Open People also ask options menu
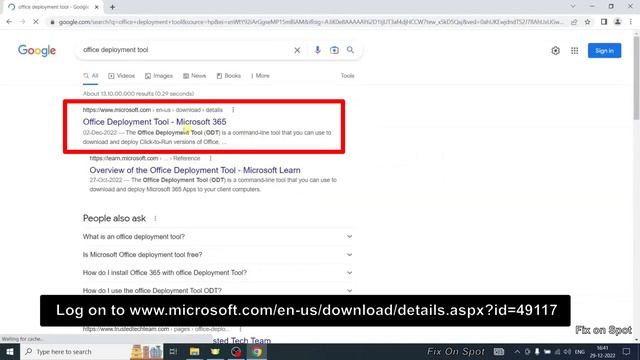Image resolution: width=640 pixels, height=360 pixels. click(x=155, y=219)
